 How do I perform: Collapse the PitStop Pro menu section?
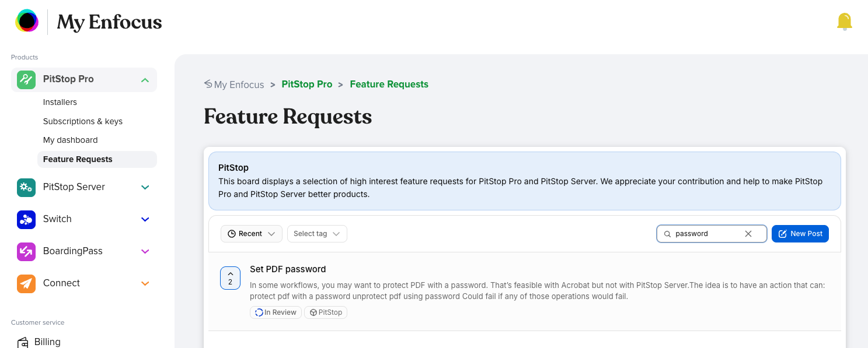coord(145,80)
